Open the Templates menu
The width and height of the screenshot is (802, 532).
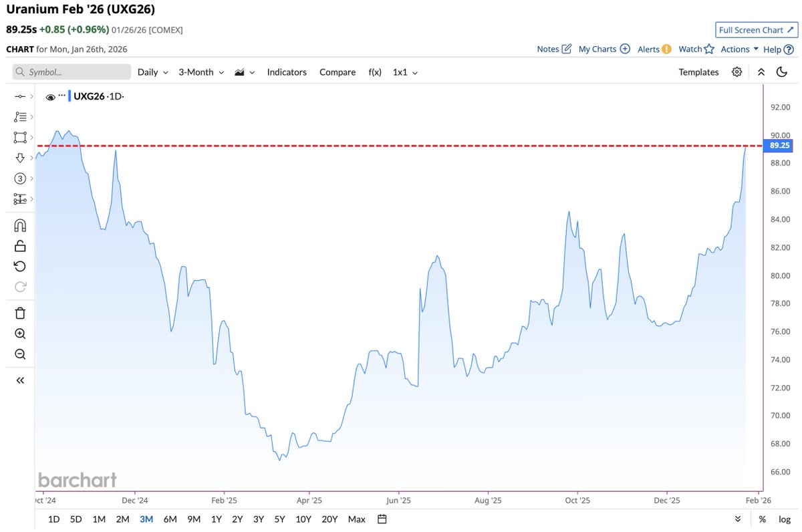click(x=698, y=72)
